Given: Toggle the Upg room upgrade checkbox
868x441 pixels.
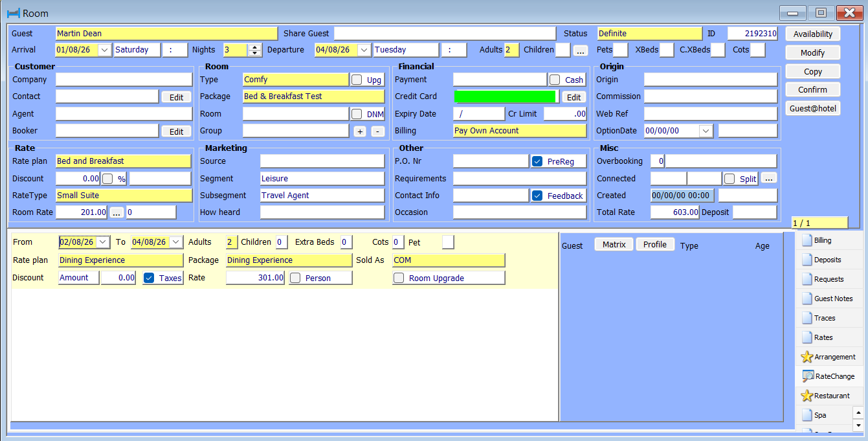Looking at the screenshot, I should [357, 80].
